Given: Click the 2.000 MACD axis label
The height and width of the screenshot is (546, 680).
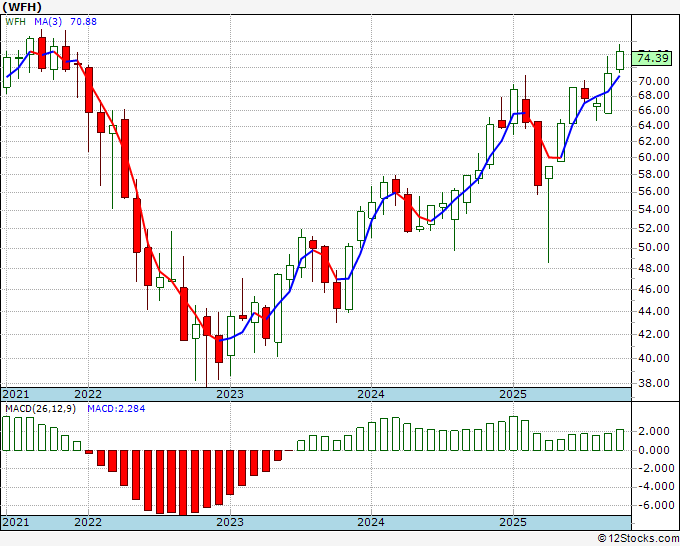Looking at the screenshot, I should [x=654, y=432].
